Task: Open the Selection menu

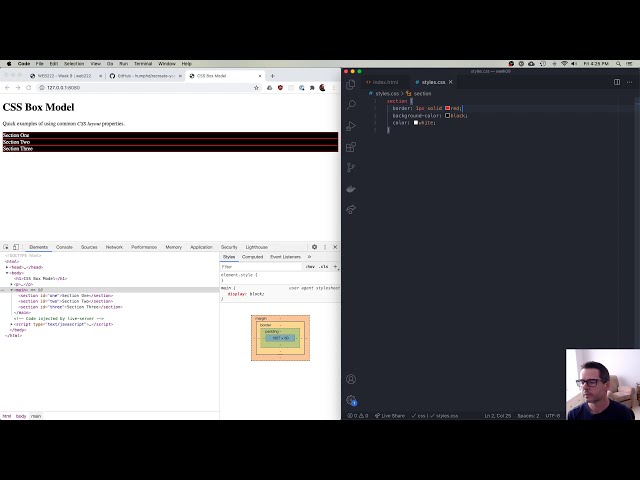Action: click(74, 64)
